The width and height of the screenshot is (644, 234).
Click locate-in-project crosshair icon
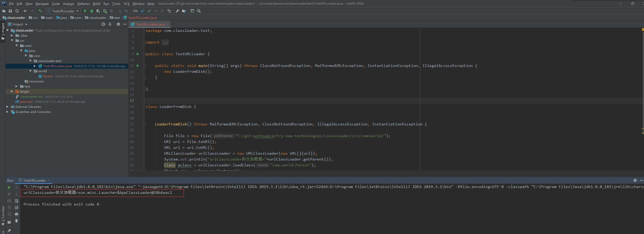point(103,24)
